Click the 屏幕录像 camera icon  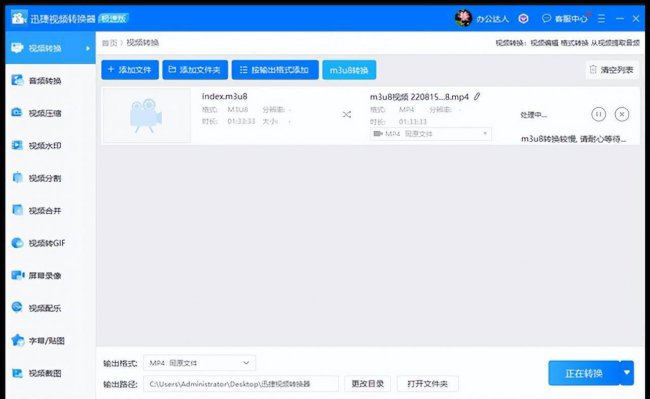(17, 275)
